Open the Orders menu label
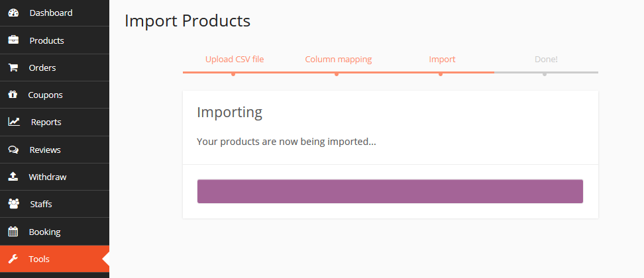Screen dimensions: 644x278 (x=42, y=68)
